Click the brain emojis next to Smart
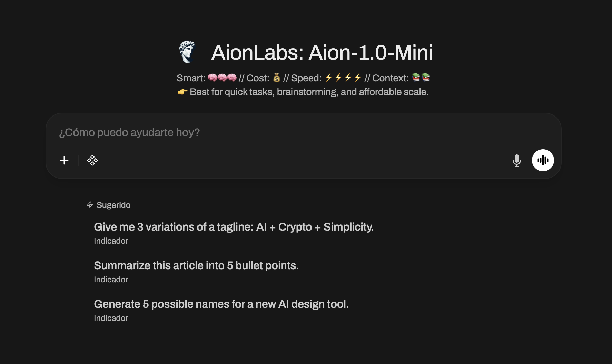612x364 pixels. [222, 78]
